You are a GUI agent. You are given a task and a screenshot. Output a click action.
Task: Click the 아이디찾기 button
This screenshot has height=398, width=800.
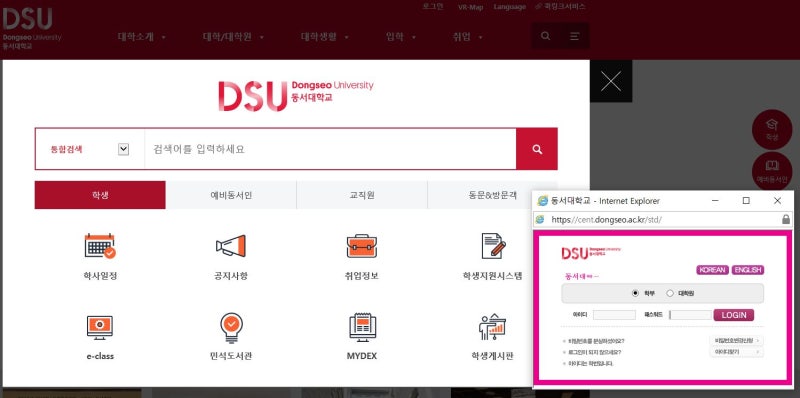coord(737,352)
